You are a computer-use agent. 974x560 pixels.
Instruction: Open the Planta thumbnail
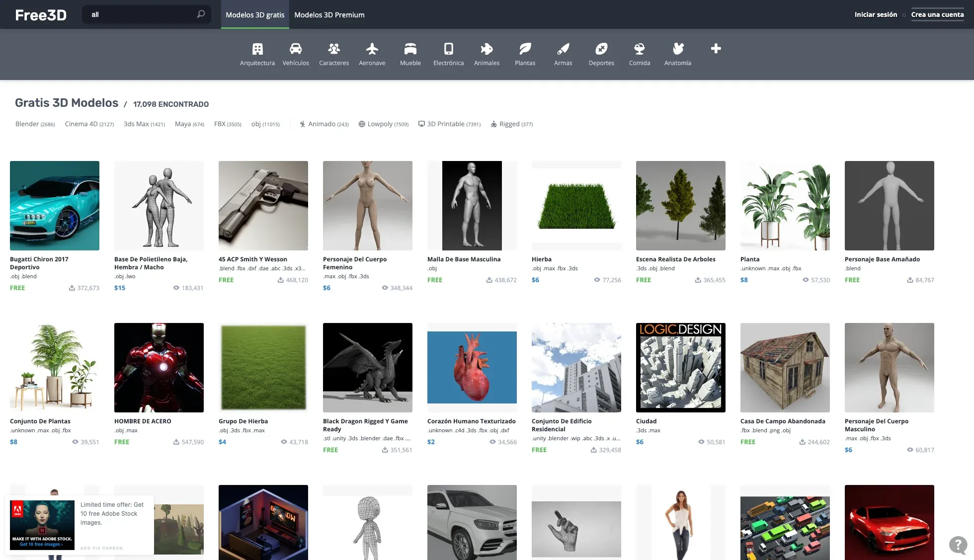point(785,206)
